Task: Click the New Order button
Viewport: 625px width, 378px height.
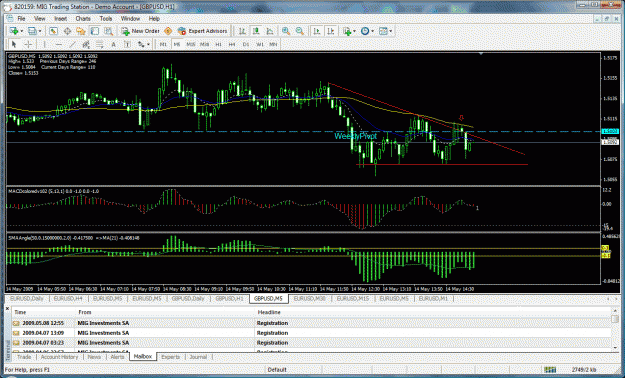Action: pyautogui.click(x=140, y=31)
